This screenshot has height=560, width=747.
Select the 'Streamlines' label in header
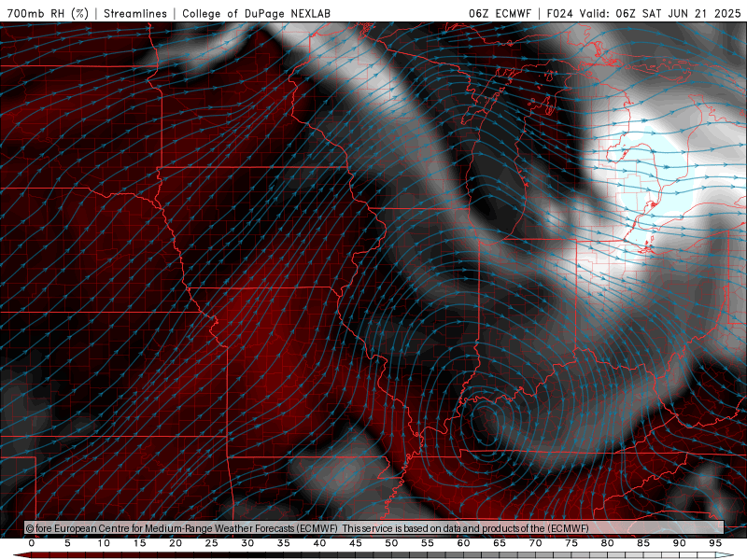click(x=135, y=13)
